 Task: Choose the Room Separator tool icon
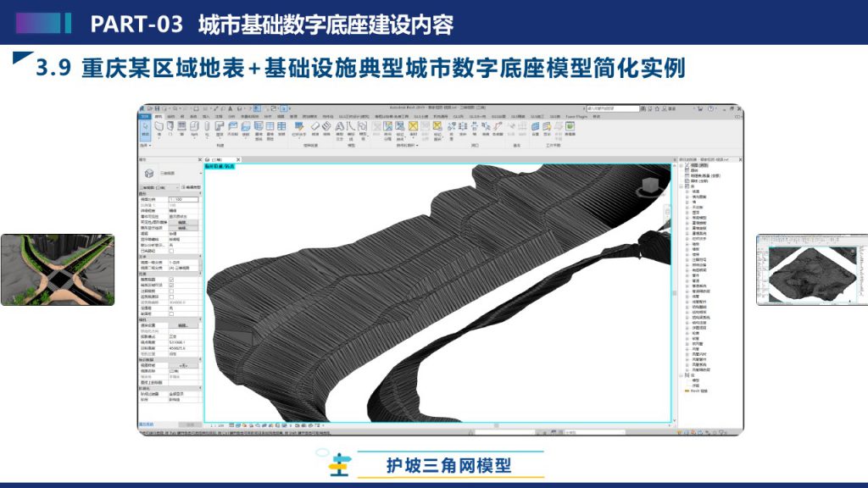[x=388, y=127]
